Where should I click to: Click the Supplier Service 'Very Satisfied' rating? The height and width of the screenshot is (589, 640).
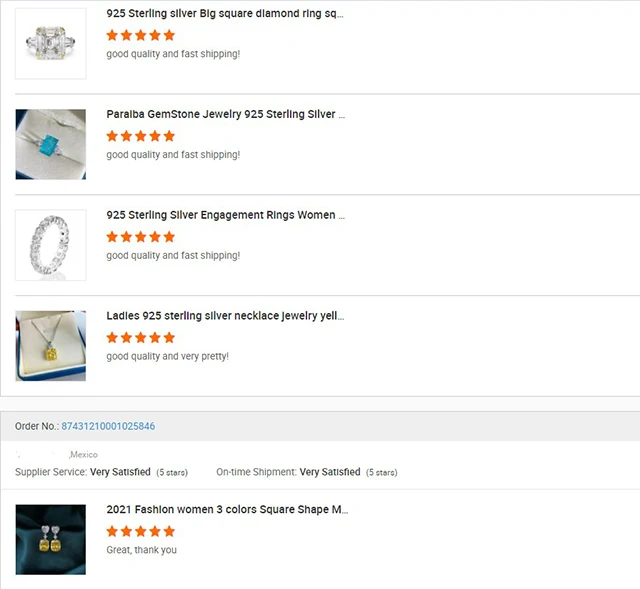tap(120, 472)
